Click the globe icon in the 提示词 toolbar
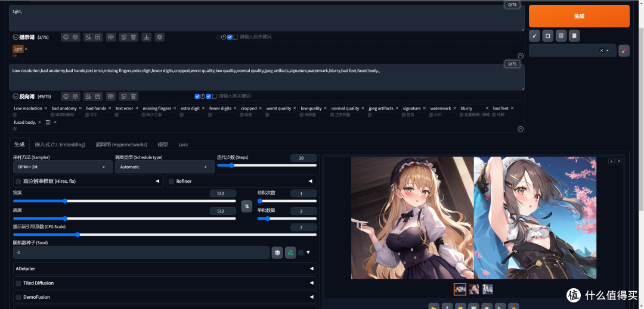This screenshot has width=644, height=309. point(66,37)
